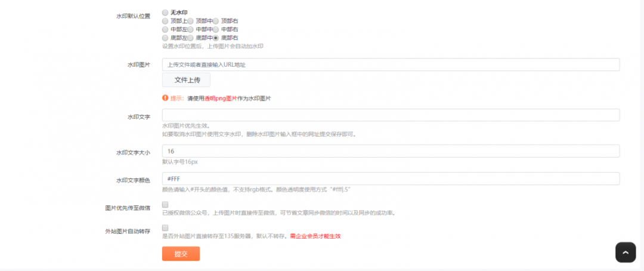Enable the 图片优先传至微信 checkbox
This screenshot has height=271, width=644.
165,204
